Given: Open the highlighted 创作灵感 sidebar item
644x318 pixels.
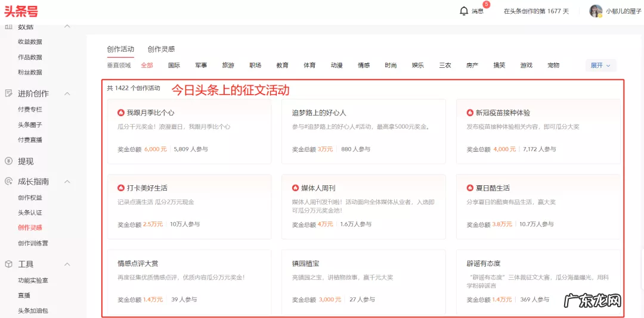Looking at the screenshot, I should pos(30,227).
